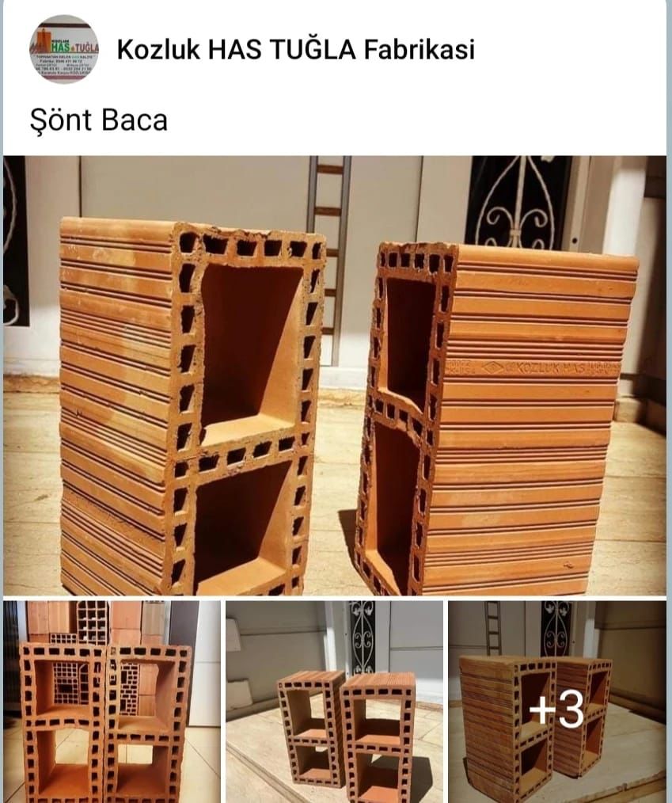Click the Şönt Baca post caption
Screen dimensions: 672x803
(x=99, y=120)
